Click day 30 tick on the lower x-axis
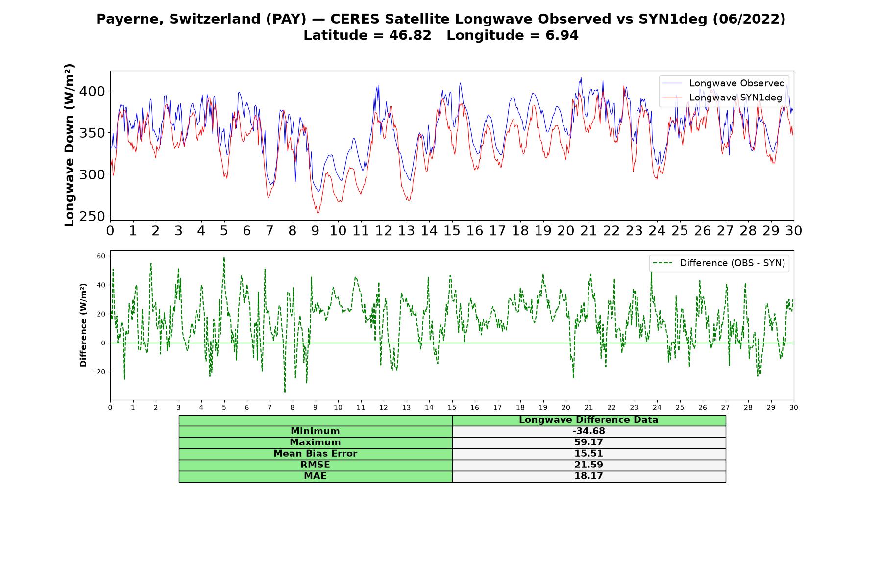 (x=793, y=408)
